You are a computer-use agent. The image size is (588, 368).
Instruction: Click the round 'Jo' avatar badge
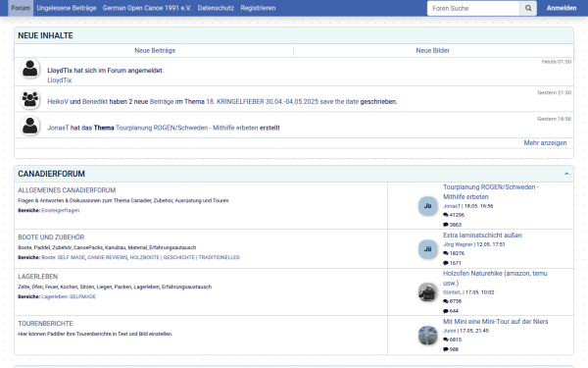pos(427,206)
